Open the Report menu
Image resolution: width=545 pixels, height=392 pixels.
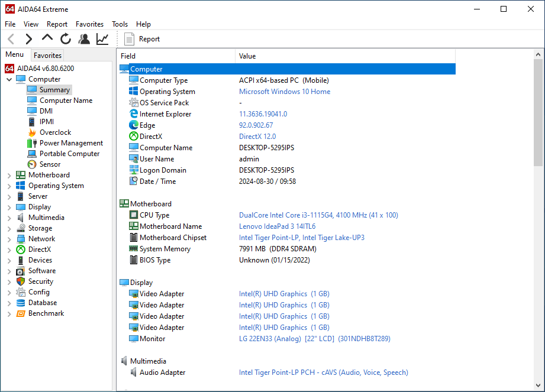(57, 24)
